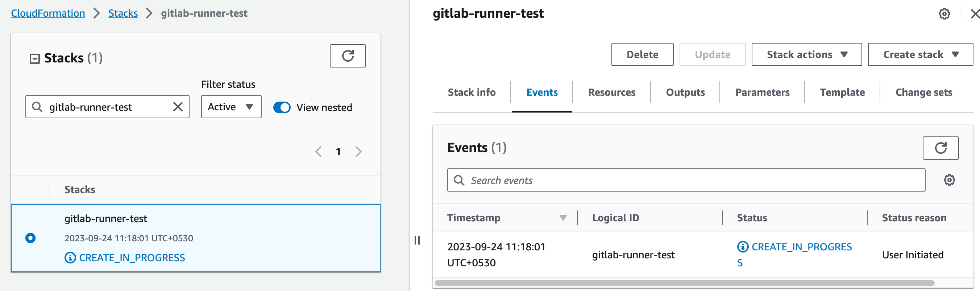980x291 pixels.
Task: Open the Resources tab
Action: tap(611, 92)
